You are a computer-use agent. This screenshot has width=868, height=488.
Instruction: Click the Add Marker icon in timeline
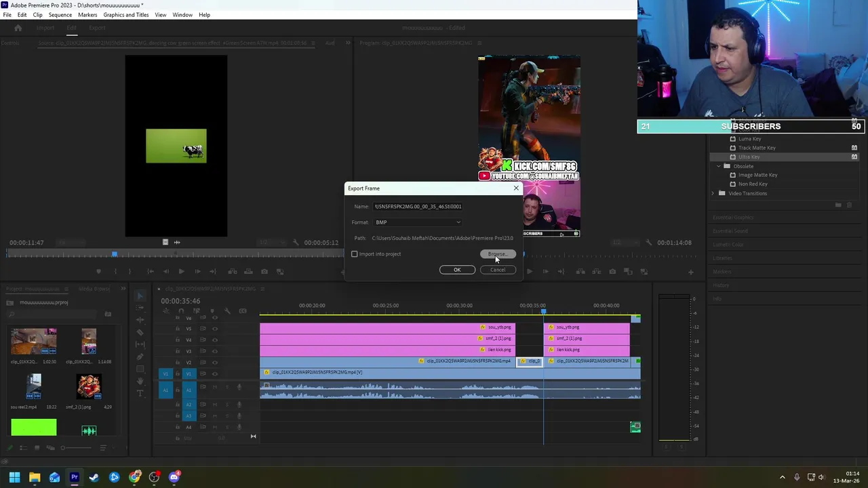pos(212,311)
